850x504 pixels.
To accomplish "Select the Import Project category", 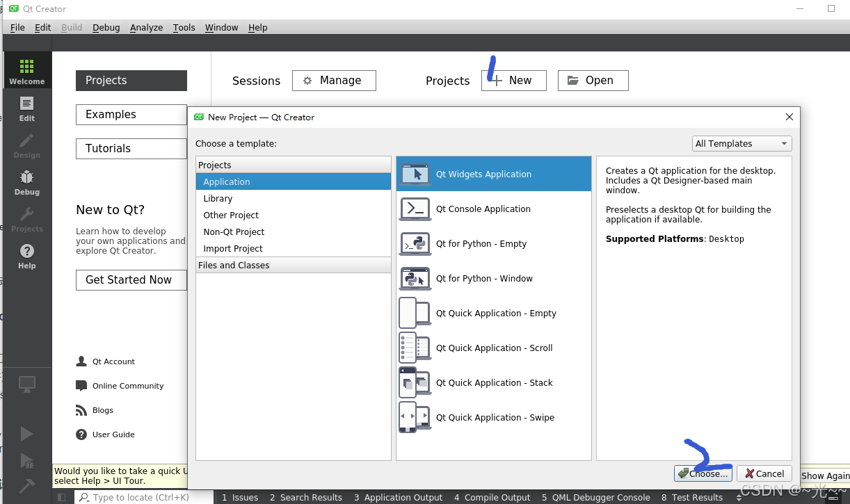I will point(294,248).
